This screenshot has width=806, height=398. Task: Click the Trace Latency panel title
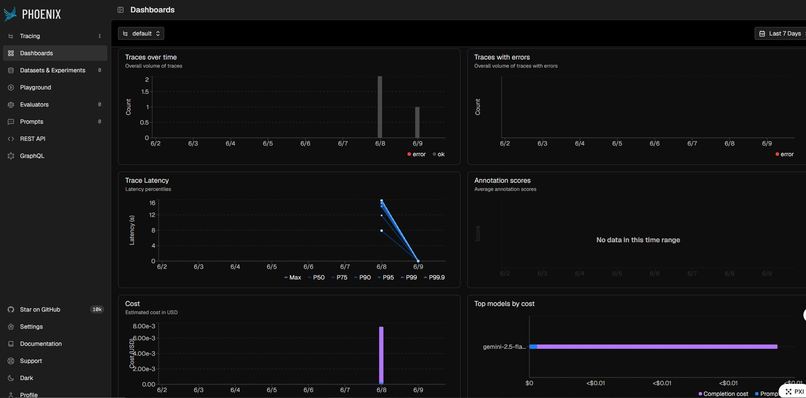pos(147,180)
